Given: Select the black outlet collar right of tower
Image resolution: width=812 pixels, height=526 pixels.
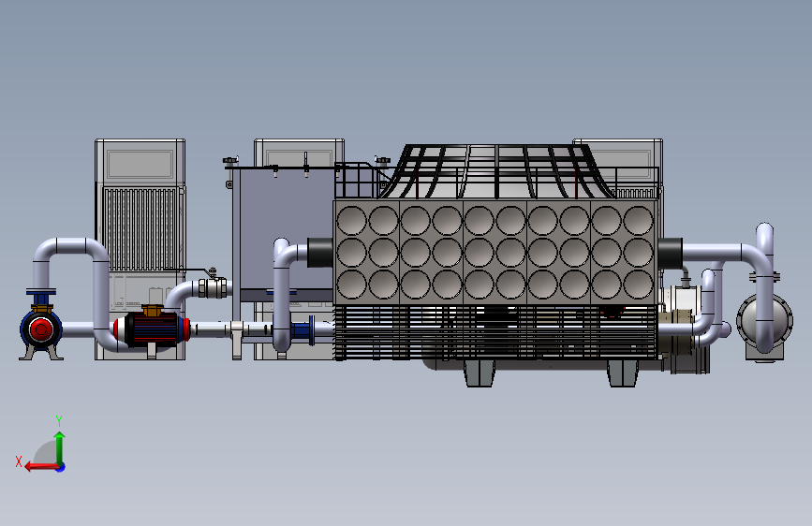Looking at the screenshot, I should click(670, 253).
